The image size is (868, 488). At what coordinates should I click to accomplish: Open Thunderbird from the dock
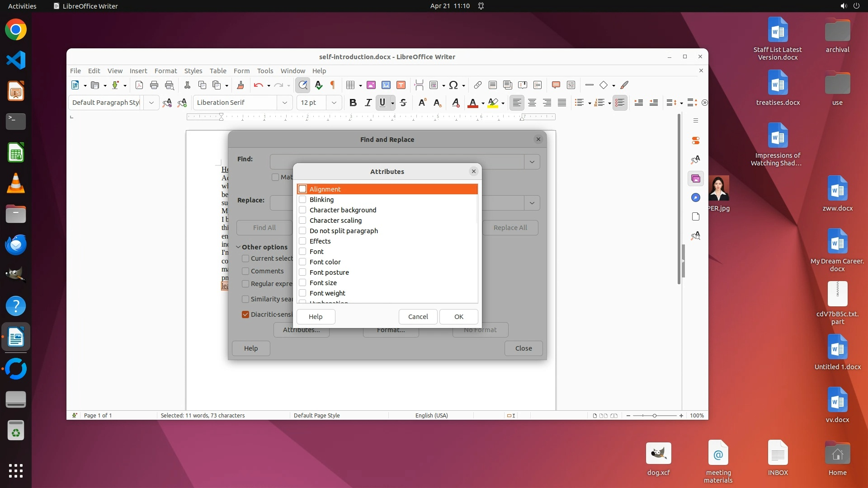coord(16,244)
